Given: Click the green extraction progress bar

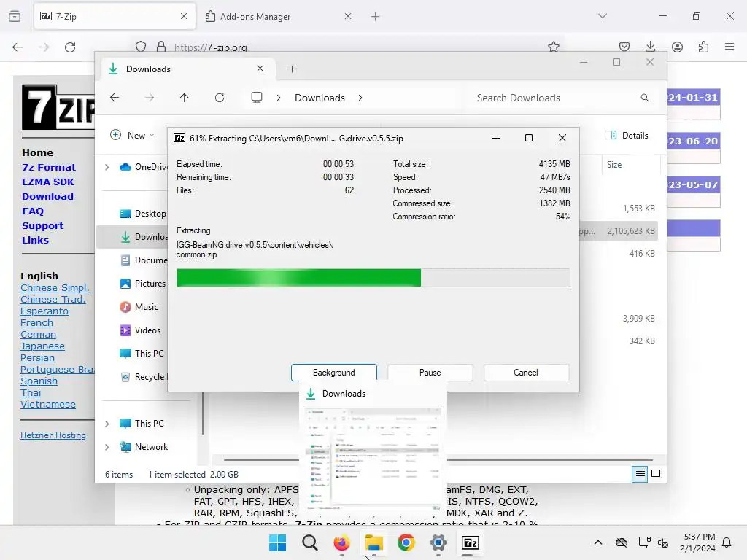Looking at the screenshot, I should 373,278.
